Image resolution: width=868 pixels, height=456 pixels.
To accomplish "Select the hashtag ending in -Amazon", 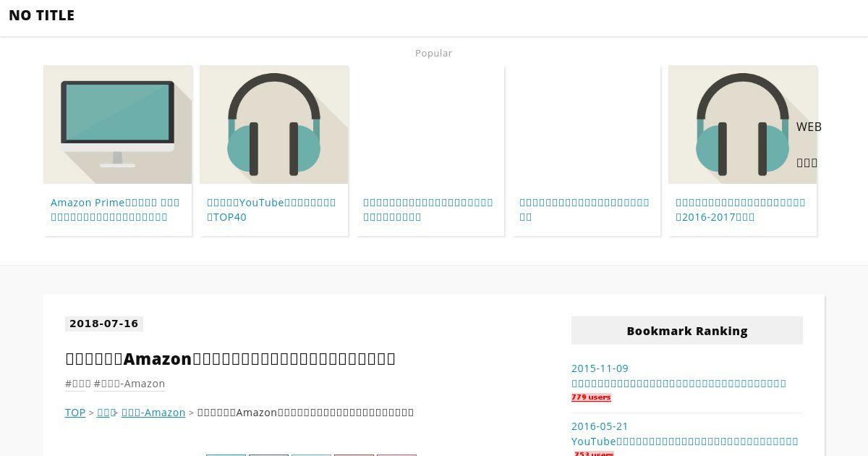I will tap(129, 384).
